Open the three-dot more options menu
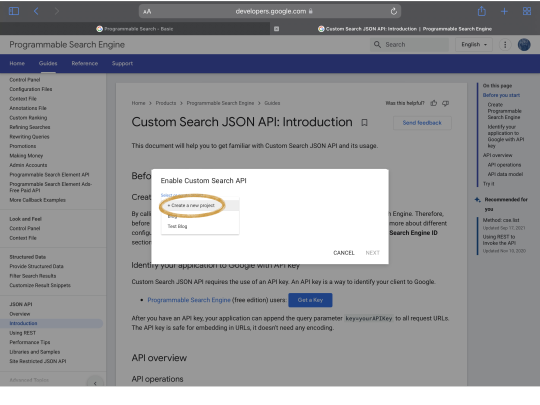540x405 pixels. point(505,45)
